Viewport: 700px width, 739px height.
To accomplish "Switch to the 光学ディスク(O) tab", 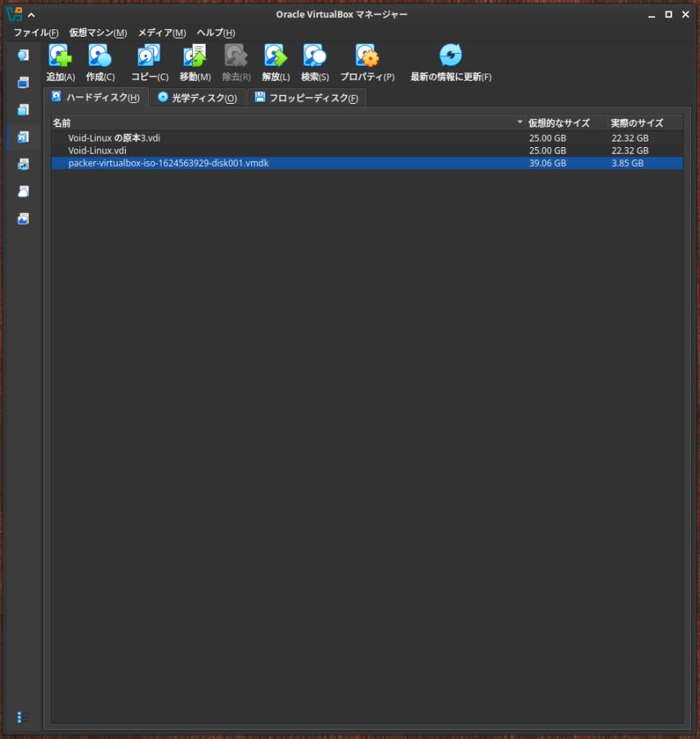I will pos(198,97).
